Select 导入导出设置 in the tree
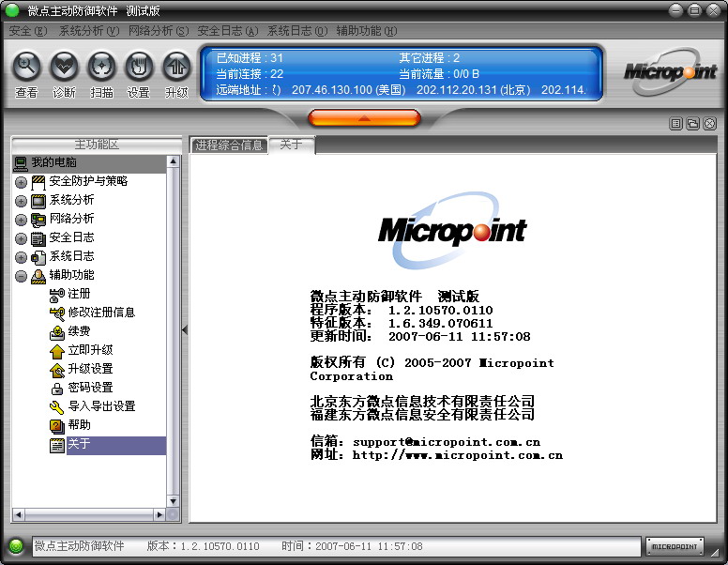 (x=101, y=406)
